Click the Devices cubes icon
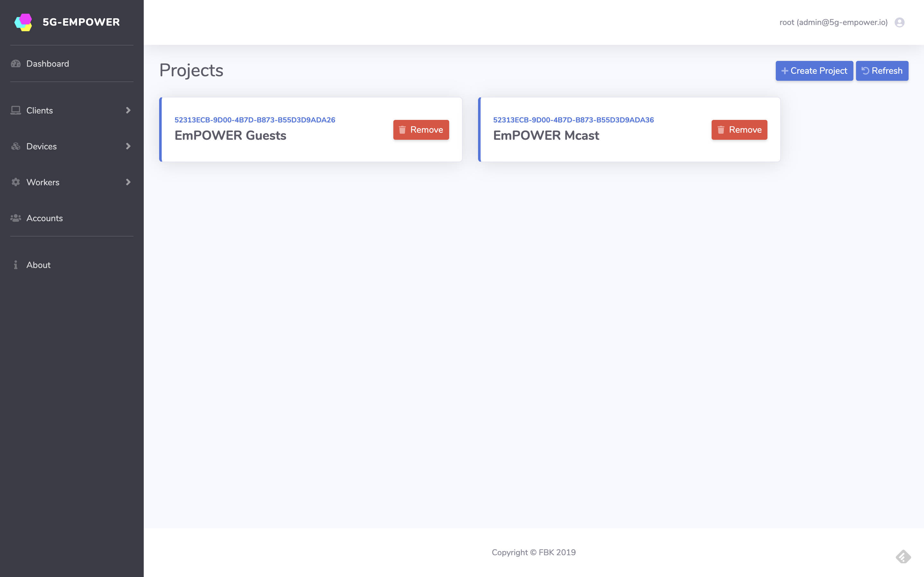 16,146
